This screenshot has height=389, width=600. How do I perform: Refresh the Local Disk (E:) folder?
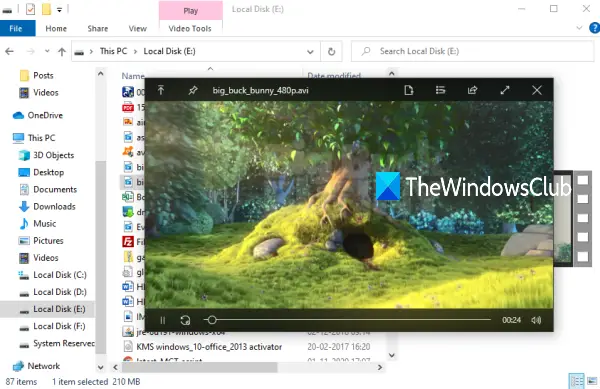point(332,51)
